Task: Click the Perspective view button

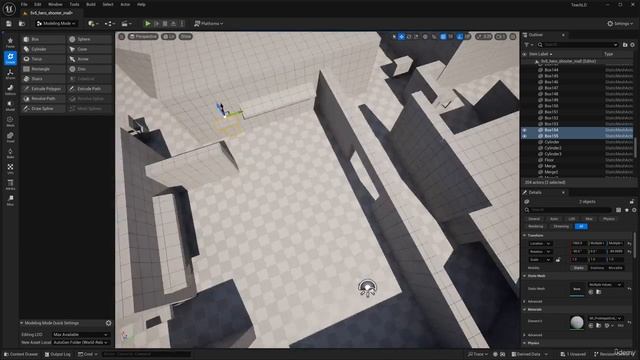Action: (143, 36)
